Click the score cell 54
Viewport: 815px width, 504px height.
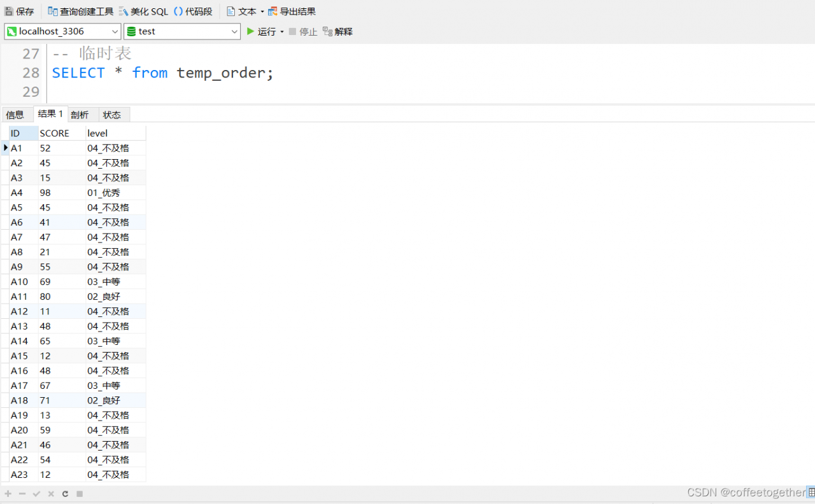coord(62,459)
